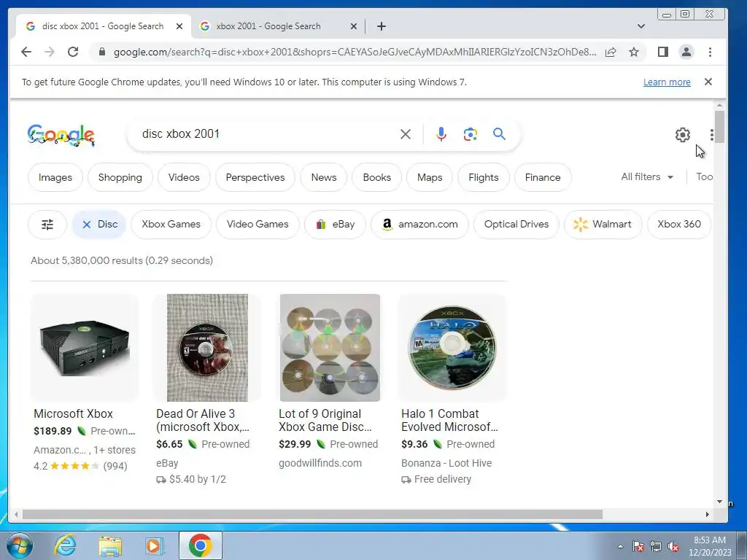Open the Flights results tab

click(x=484, y=177)
